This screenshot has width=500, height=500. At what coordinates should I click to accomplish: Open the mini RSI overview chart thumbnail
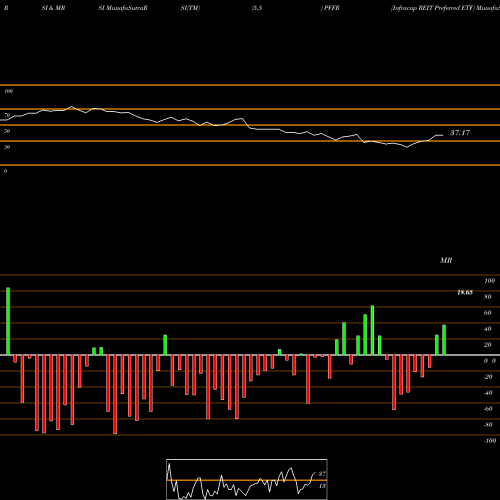[x=247, y=479]
